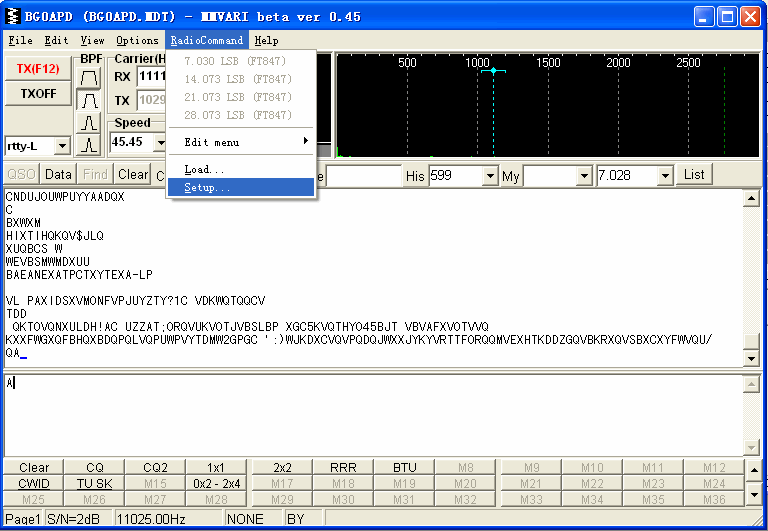Image resolution: width=768 pixels, height=531 pixels.
Task: Open the Help menu
Action: pos(266,40)
